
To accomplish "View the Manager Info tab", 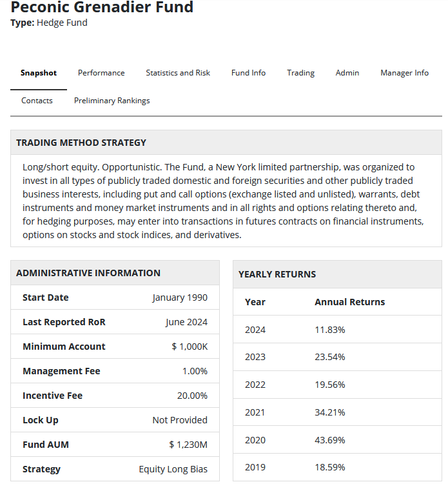I will point(404,73).
